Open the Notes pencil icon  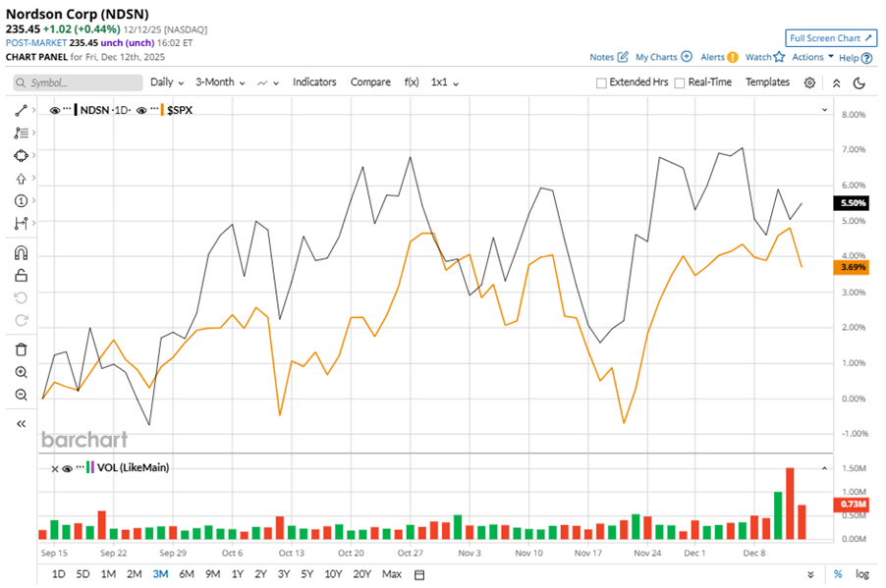623,57
